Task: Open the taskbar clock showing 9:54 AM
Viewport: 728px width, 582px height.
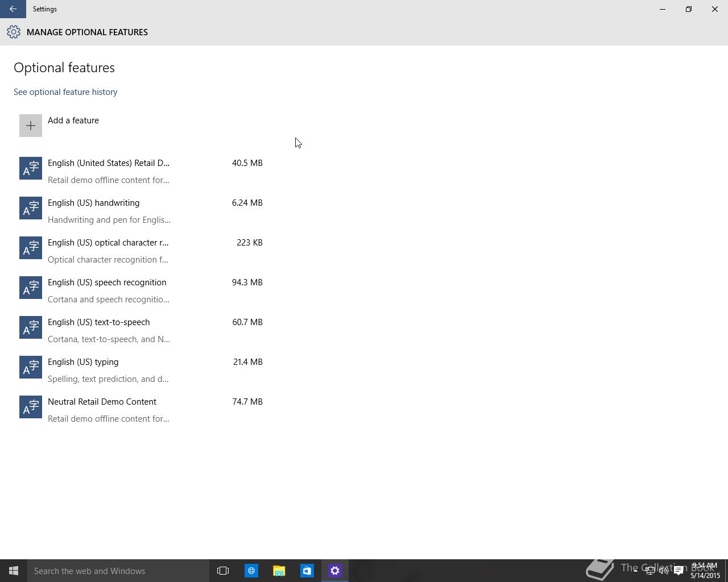Action: [x=705, y=571]
